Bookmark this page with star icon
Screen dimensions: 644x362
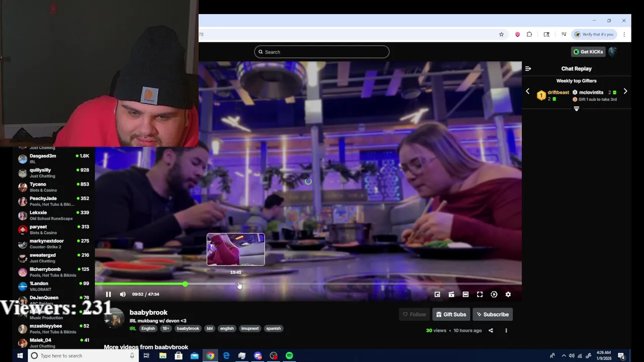[x=501, y=34]
